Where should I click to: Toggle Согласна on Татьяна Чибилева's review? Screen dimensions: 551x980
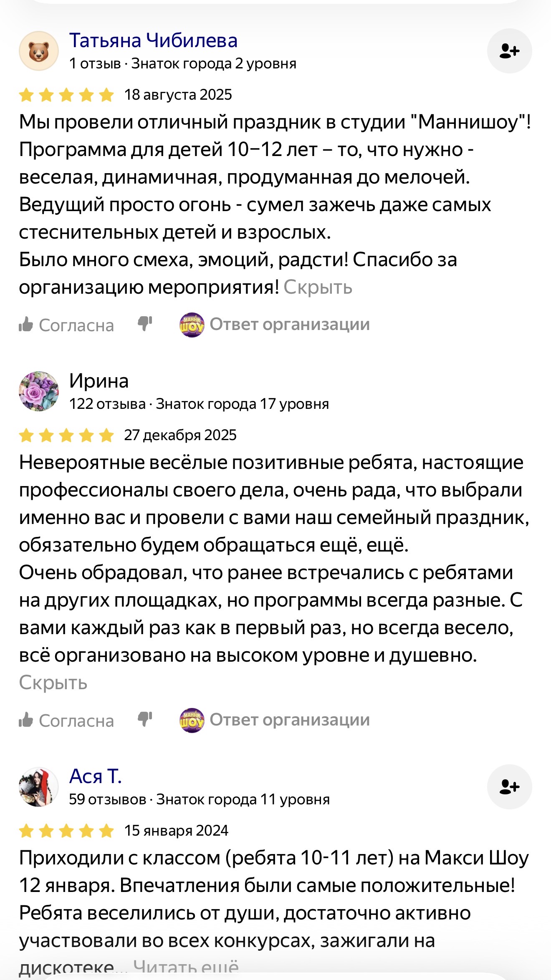pyautogui.click(x=66, y=325)
